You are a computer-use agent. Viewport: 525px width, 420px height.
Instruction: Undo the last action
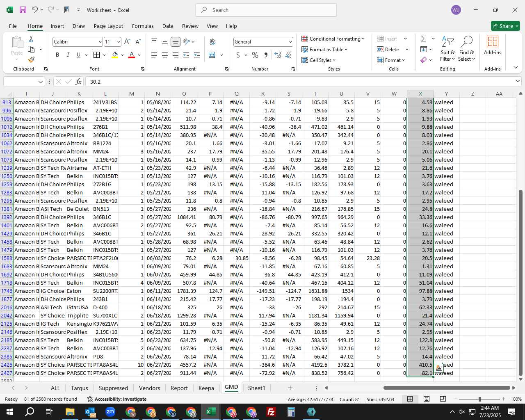35,10
